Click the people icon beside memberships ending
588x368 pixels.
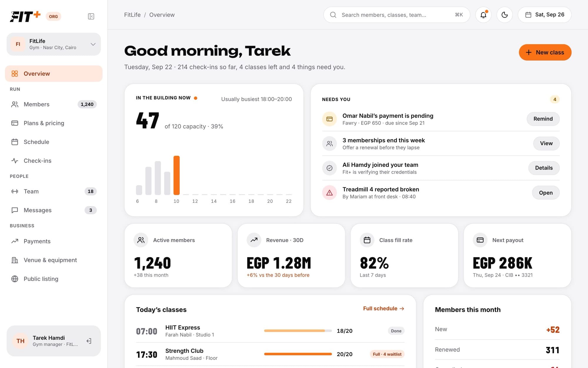(x=329, y=143)
